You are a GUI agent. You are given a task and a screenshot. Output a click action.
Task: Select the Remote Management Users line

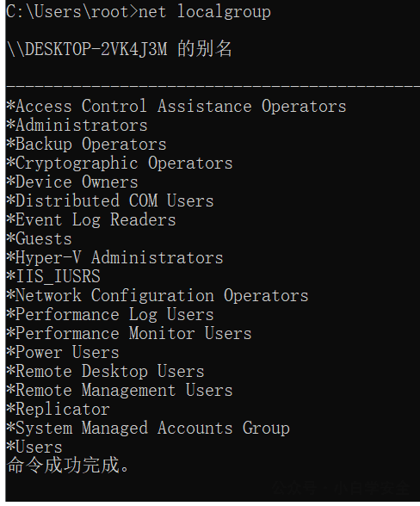coord(120,390)
